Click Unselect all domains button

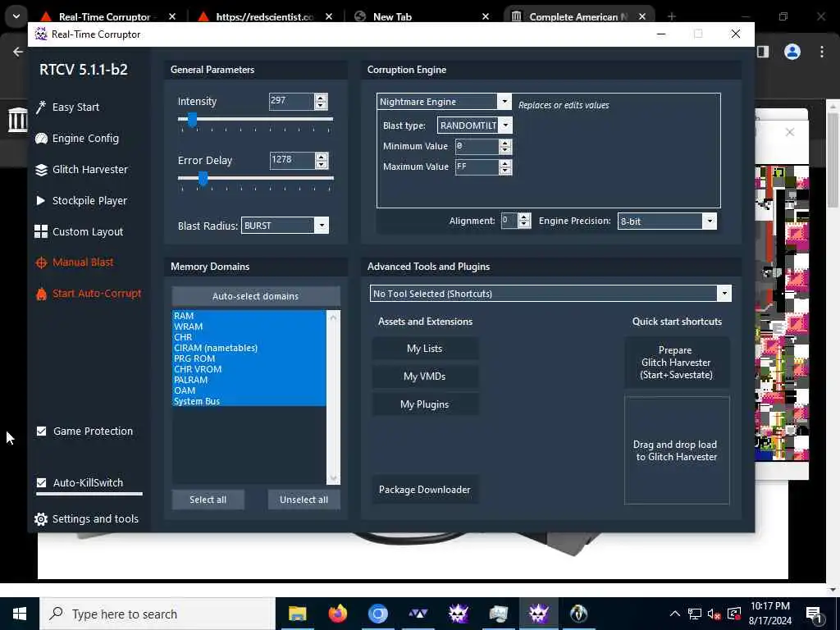coord(304,500)
